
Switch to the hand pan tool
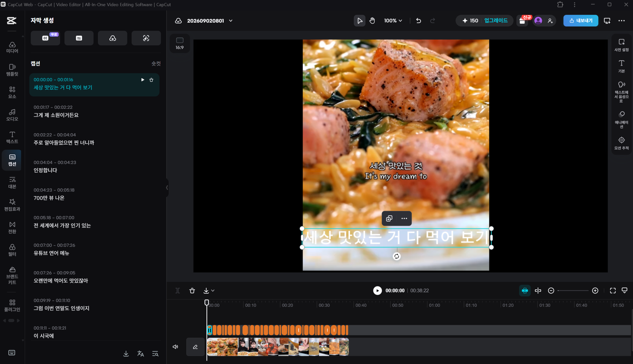point(372,21)
